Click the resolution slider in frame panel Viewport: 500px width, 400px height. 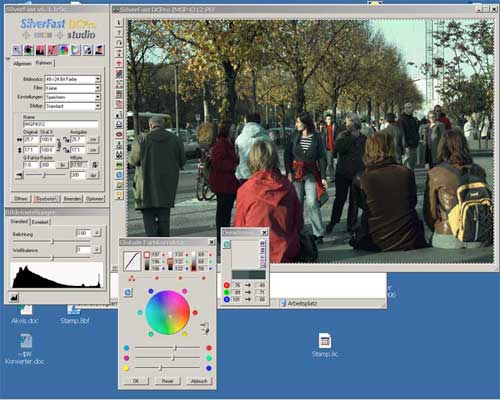pos(44,175)
